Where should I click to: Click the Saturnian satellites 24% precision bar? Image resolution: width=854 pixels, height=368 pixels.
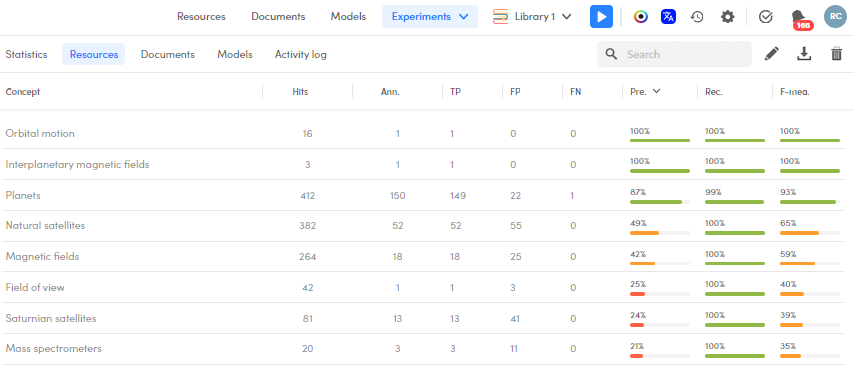660,325
